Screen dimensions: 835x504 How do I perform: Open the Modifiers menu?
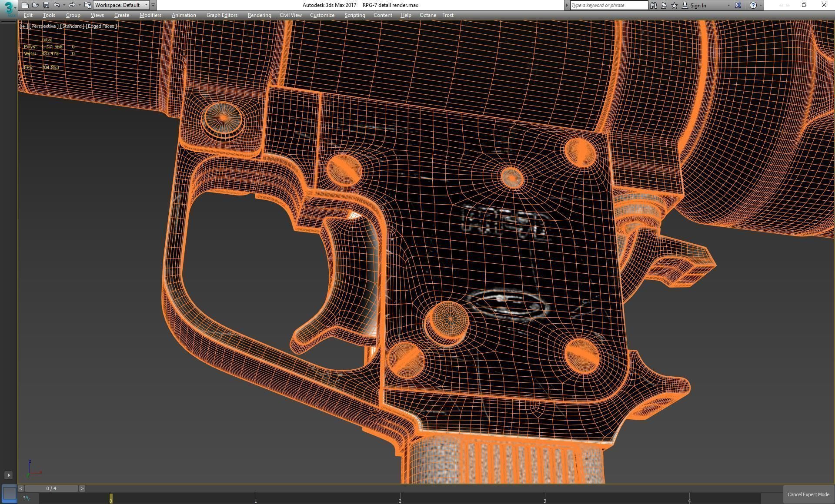click(150, 15)
